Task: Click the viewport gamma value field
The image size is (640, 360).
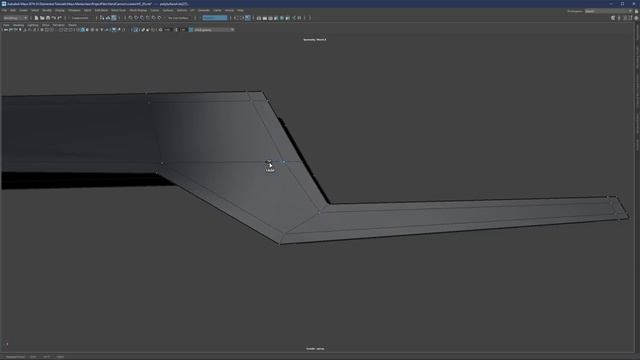Action: click(183, 30)
